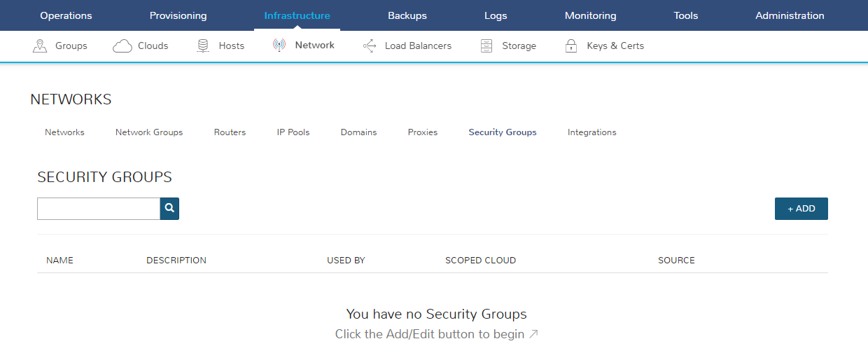
Task: Open the Storage drawer icon
Action: tap(486, 46)
